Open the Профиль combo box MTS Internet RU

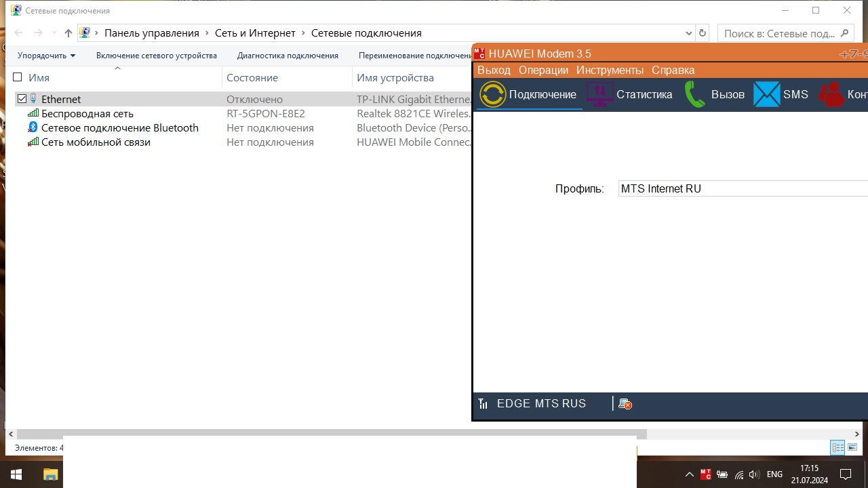click(x=743, y=188)
